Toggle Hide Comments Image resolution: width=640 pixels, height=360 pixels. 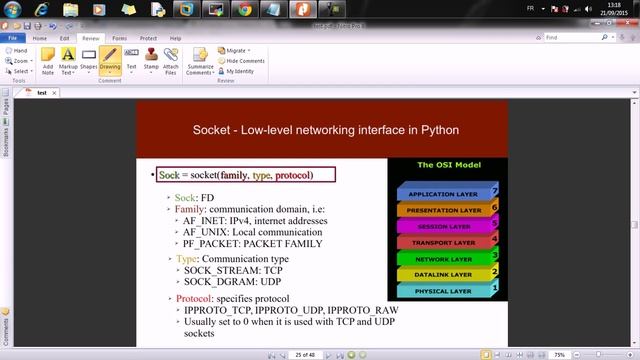pyautogui.click(x=241, y=61)
